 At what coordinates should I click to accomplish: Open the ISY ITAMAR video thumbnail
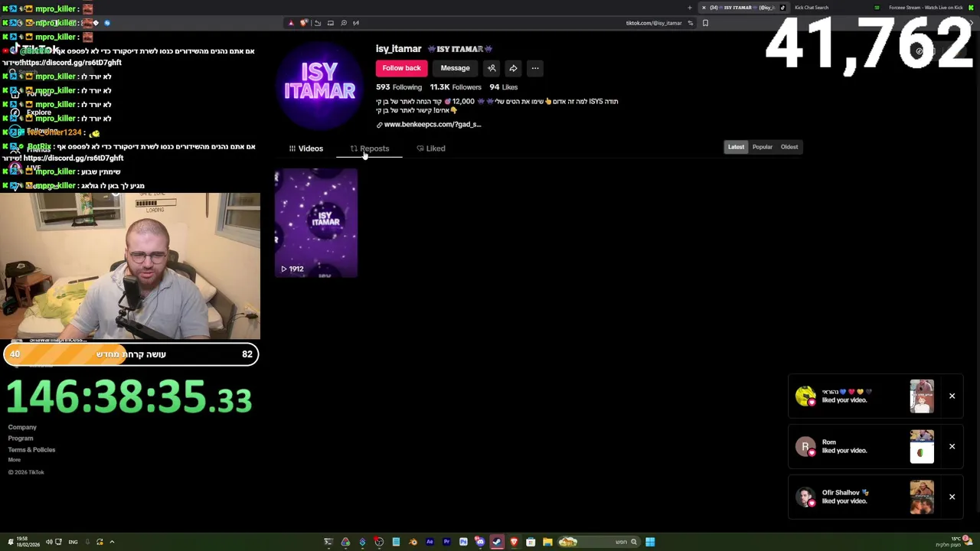[316, 223]
